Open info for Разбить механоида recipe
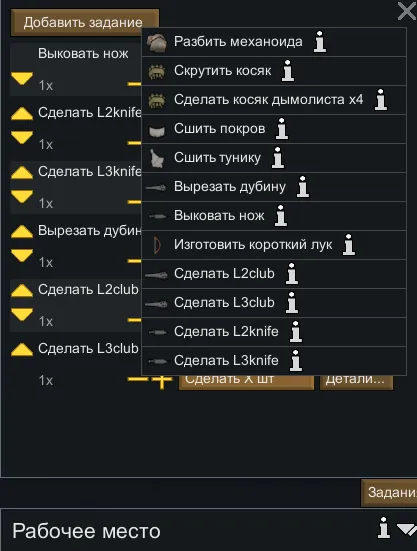417x551 pixels. (x=320, y=42)
